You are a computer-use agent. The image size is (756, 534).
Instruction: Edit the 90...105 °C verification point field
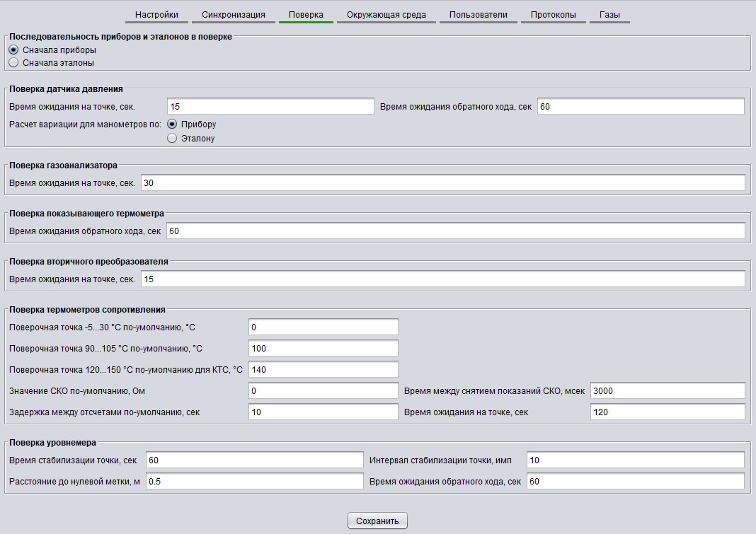point(323,349)
